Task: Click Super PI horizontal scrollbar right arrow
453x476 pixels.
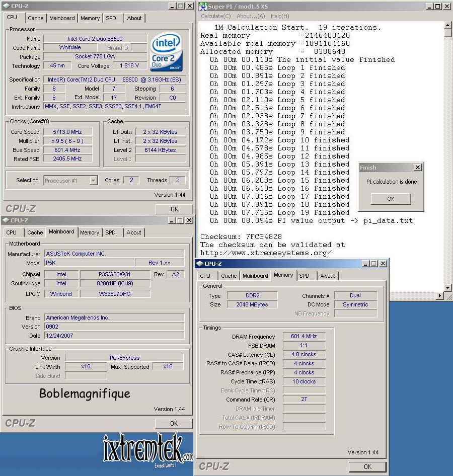Action: 440,295
